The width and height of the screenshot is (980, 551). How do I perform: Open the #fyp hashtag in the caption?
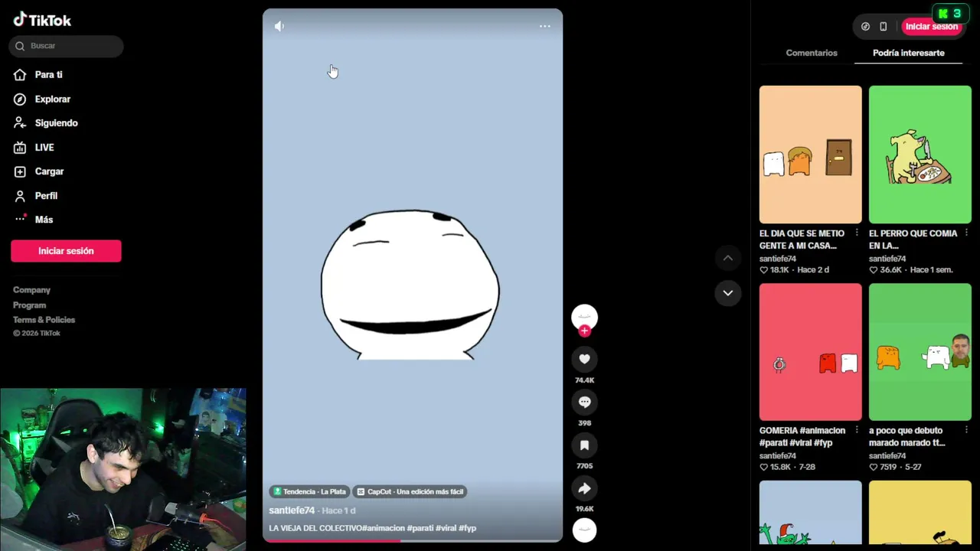(467, 528)
